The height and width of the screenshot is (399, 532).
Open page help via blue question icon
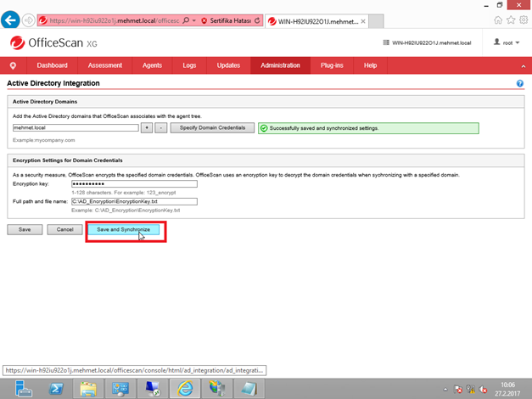(520, 83)
